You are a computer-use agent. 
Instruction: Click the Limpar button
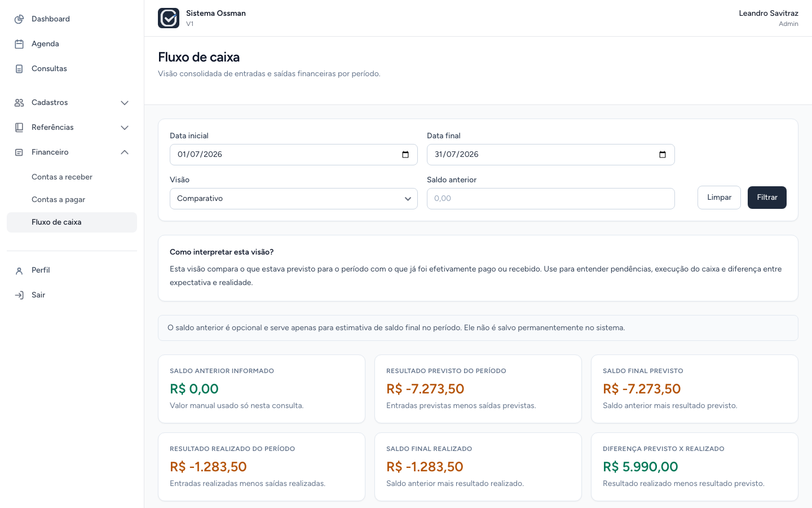719,198
